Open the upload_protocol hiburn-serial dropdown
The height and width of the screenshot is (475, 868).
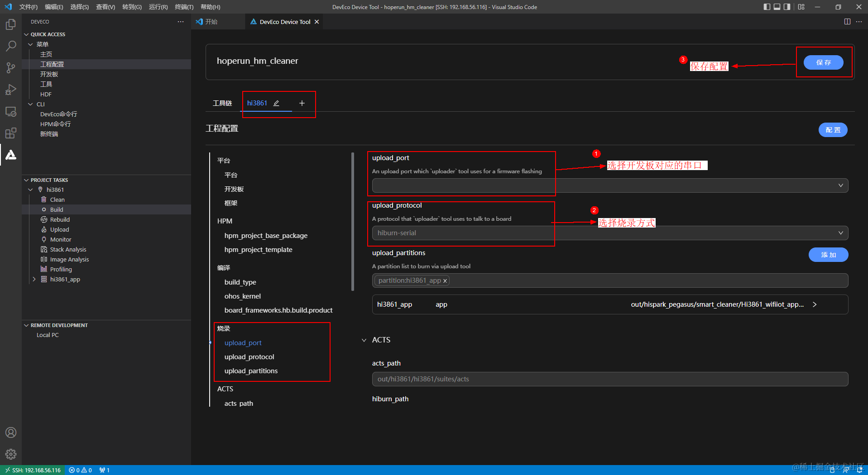(610, 233)
